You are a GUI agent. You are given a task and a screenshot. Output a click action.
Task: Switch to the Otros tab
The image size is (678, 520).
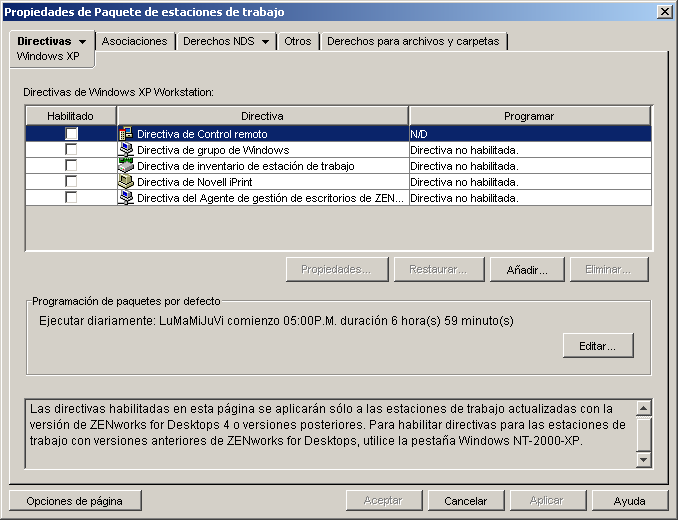tap(297, 41)
